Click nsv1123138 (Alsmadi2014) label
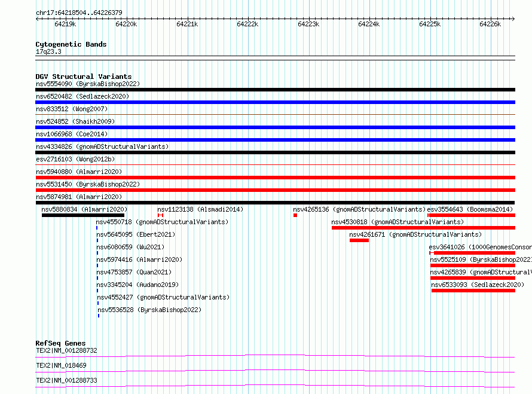This screenshot has width=532, height=394. (200, 209)
